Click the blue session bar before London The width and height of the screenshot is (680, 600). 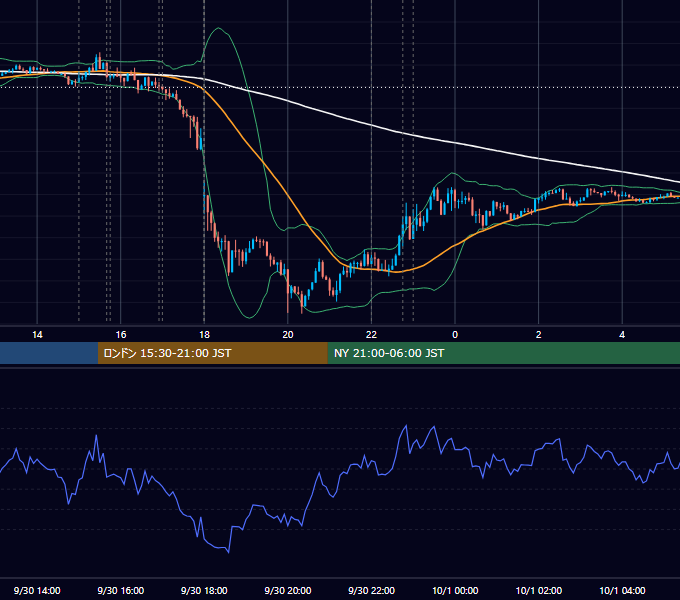coord(49,353)
